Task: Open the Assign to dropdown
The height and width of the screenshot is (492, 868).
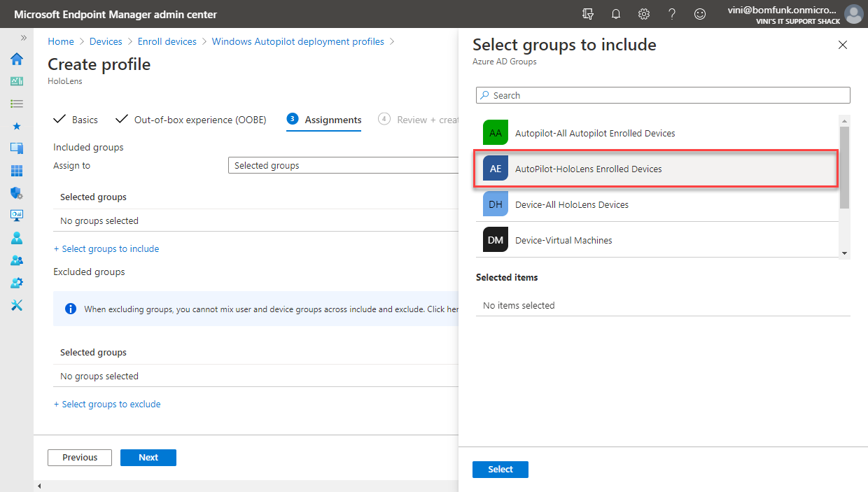Action: pos(343,166)
